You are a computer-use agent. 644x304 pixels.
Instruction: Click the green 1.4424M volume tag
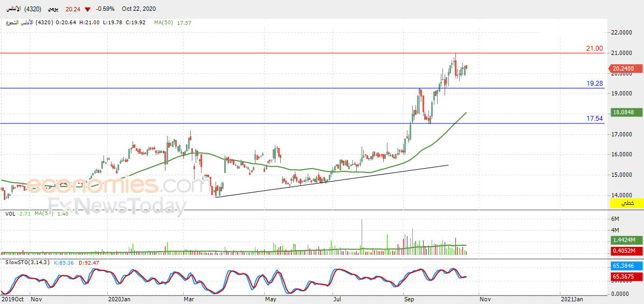(x=626, y=240)
